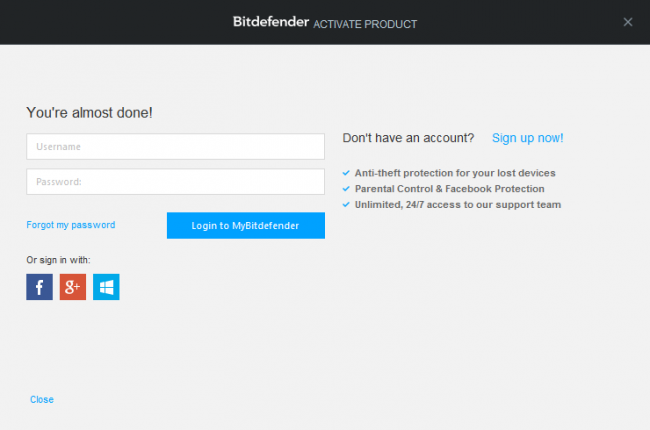Screen dimensions: 650x430
Task: Click the checkmark beside Unlimited 24/7 access
Action: 346,205
